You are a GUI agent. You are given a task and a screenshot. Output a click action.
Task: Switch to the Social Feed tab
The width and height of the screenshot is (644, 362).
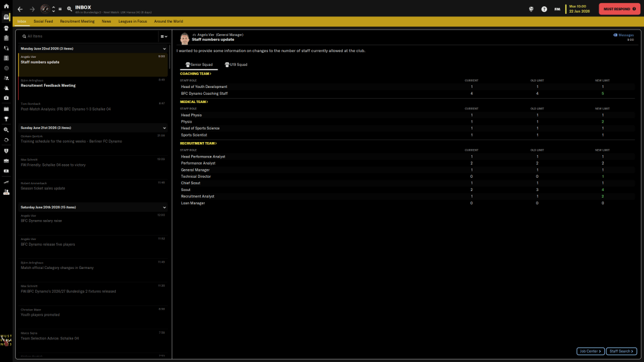tap(43, 21)
